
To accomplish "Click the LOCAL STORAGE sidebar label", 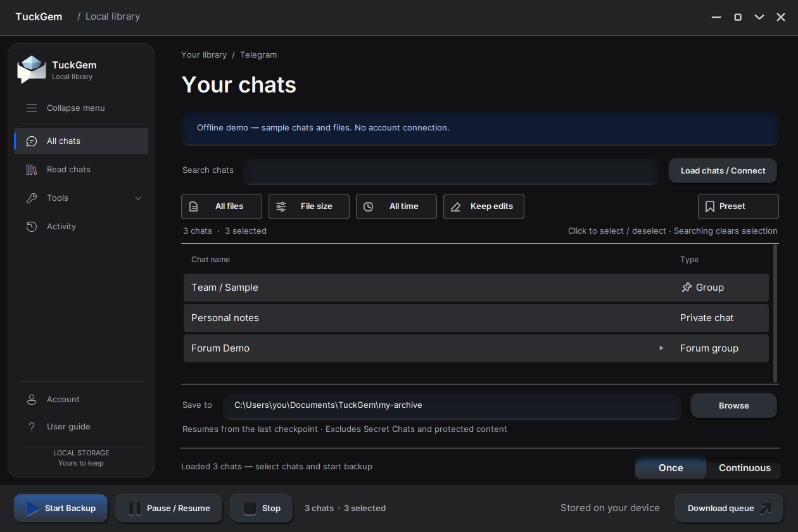I will pos(81,453).
